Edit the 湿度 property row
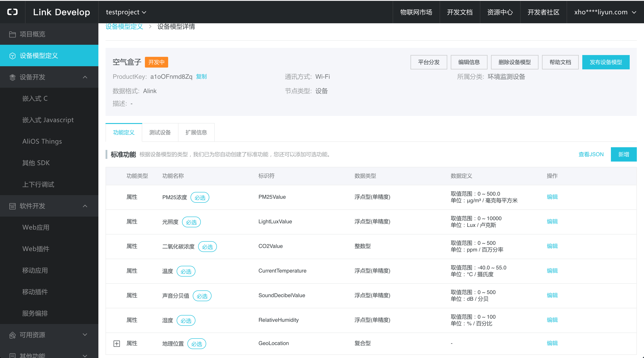 (x=552, y=320)
